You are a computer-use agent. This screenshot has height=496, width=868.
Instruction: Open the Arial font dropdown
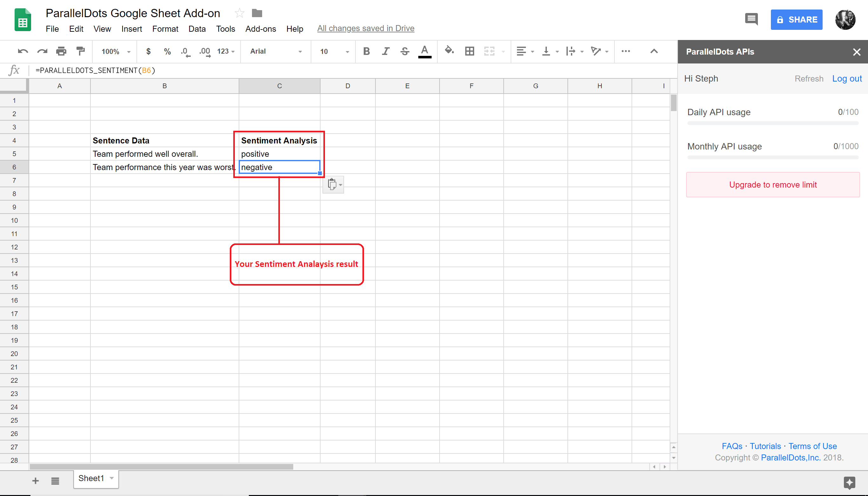(276, 51)
